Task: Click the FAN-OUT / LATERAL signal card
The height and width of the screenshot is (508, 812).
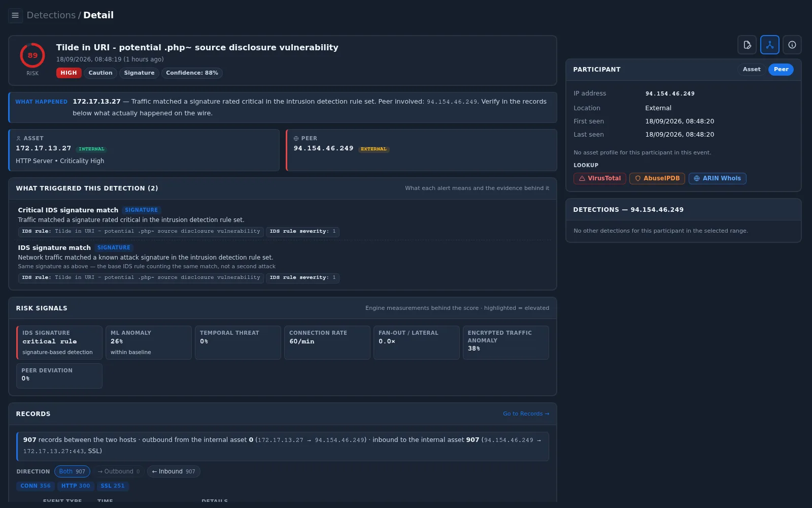Action: click(x=417, y=343)
